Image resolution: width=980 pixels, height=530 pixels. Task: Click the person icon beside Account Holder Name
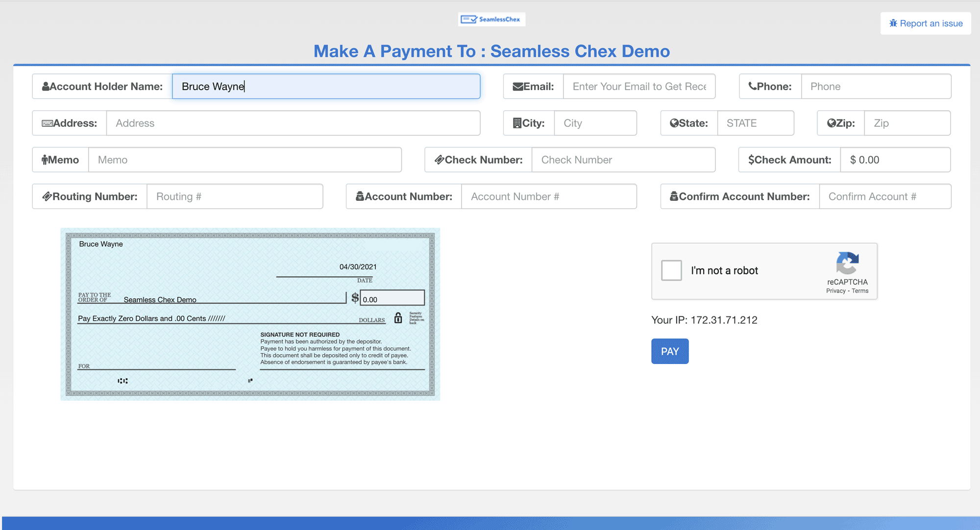(46, 87)
